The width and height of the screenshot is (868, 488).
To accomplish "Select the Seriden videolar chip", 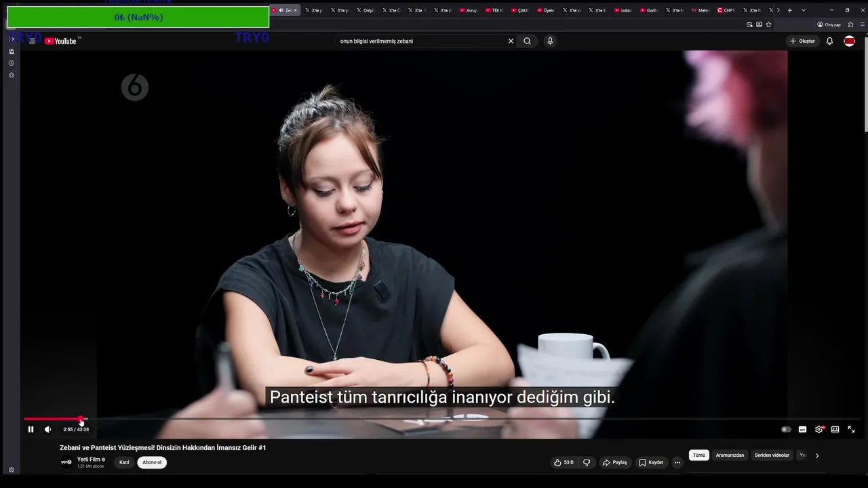I will pos(772,455).
